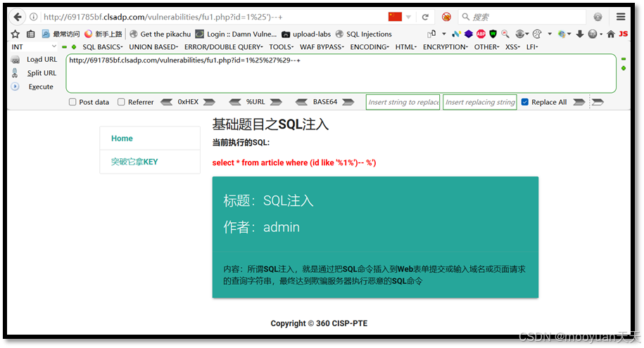This screenshot has width=644, height=348.
Task: Click the Split URL button
Action: pos(34,73)
